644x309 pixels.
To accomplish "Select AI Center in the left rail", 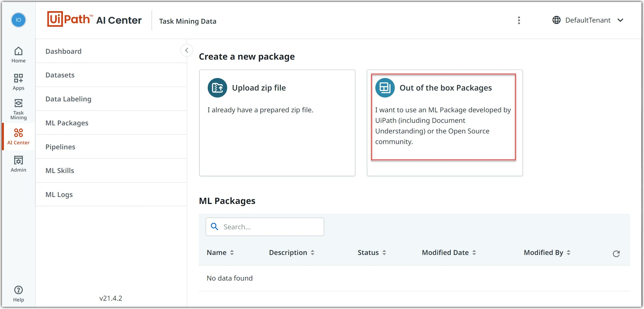I will (x=18, y=137).
